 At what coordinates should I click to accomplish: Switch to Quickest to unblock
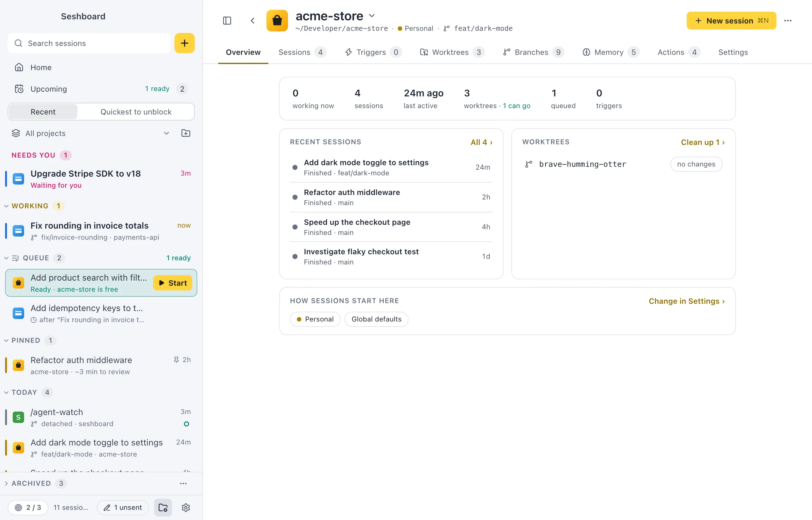(x=136, y=112)
